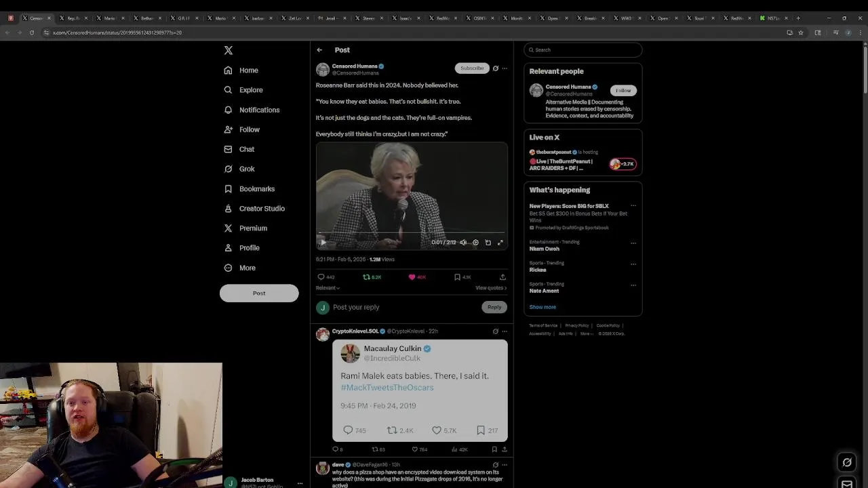Screen dimensions: 868x488
Task: Click the video progress bar
Action: 411,232
